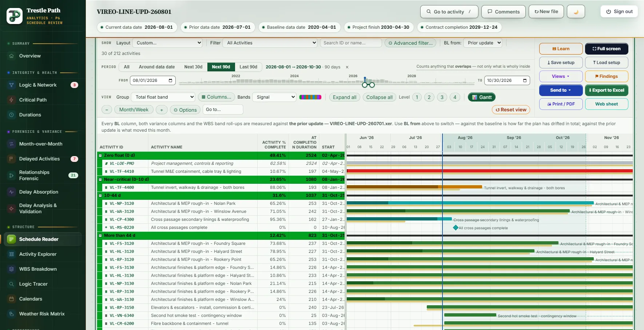This screenshot has height=330, width=644.
Task: Click the Delayed Activities flag icon
Action: 12,159
